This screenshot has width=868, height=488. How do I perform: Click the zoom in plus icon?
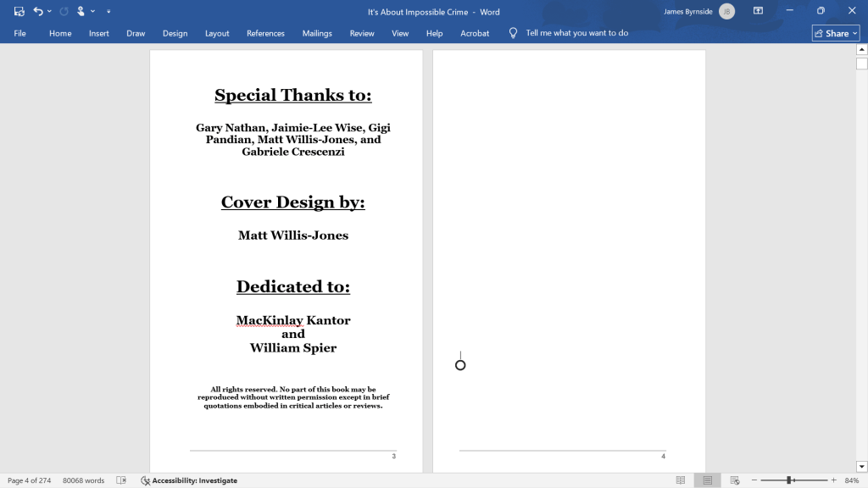point(833,480)
